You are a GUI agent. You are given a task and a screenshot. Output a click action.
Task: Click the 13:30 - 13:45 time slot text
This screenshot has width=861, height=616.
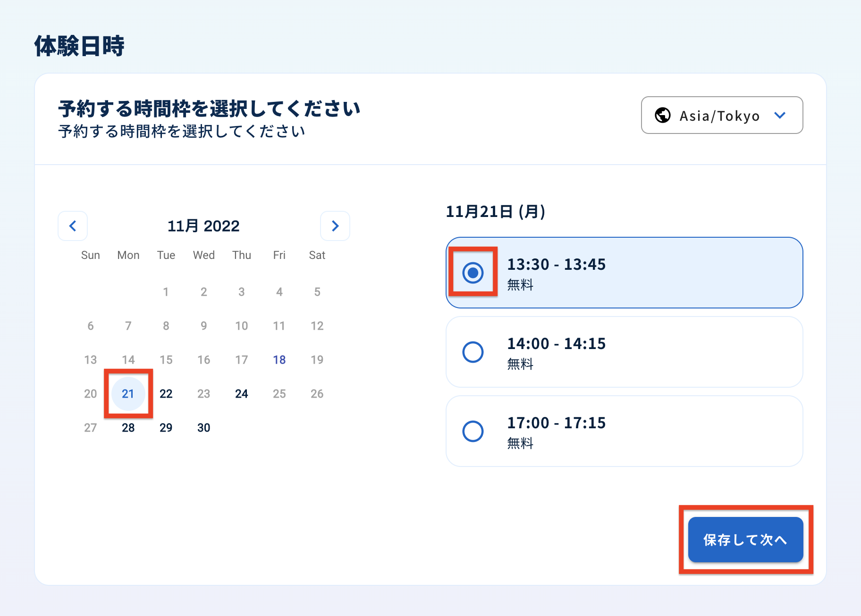[x=556, y=264]
